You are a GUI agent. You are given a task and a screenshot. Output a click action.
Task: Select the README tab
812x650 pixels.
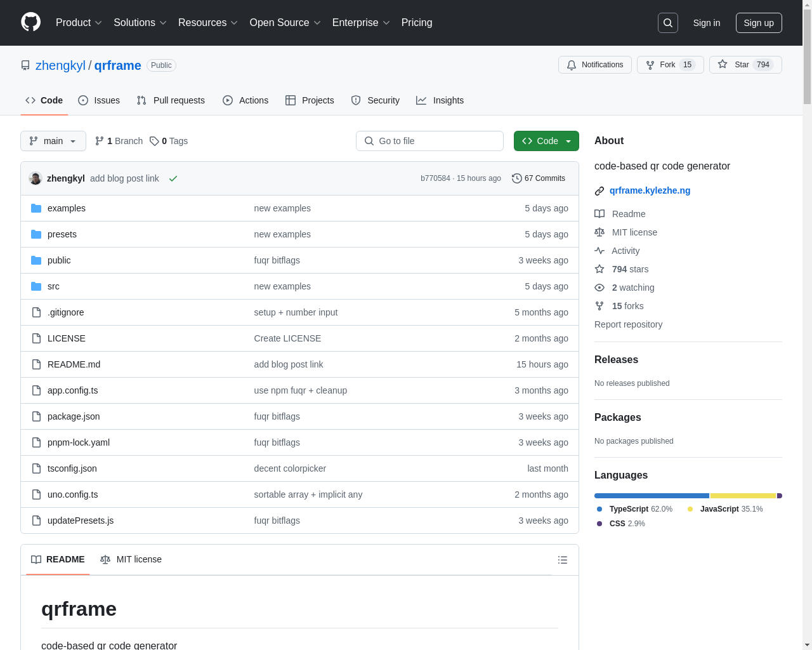pyautogui.click(x=58, y=559)
